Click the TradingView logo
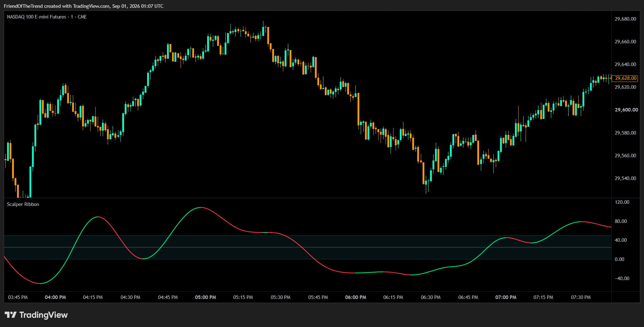Image resolution: width=644 pixels, height=327 pixels. click(36, 315)
